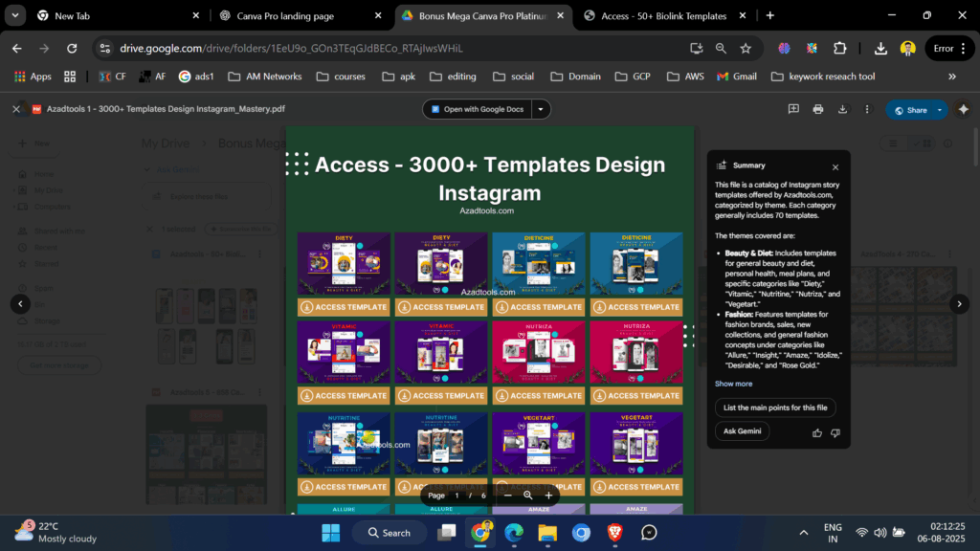Open Task View on taskbar
This screenshot has width=980, height=551.
[446, 533]
